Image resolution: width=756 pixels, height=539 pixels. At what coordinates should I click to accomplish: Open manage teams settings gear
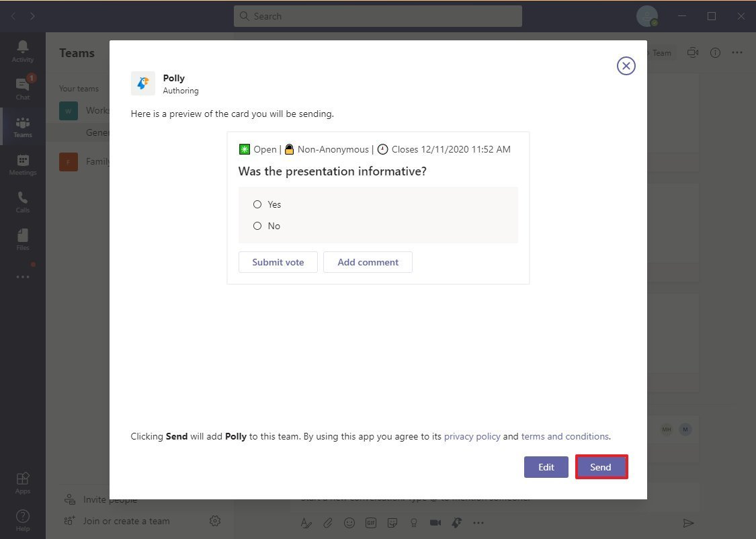point(215,521)
